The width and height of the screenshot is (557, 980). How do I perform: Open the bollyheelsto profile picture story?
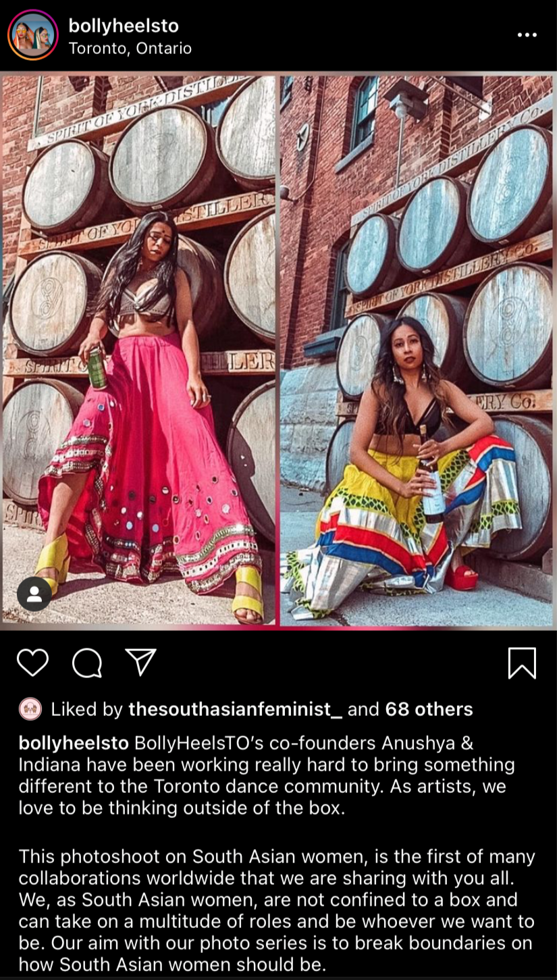coord(32,35)
